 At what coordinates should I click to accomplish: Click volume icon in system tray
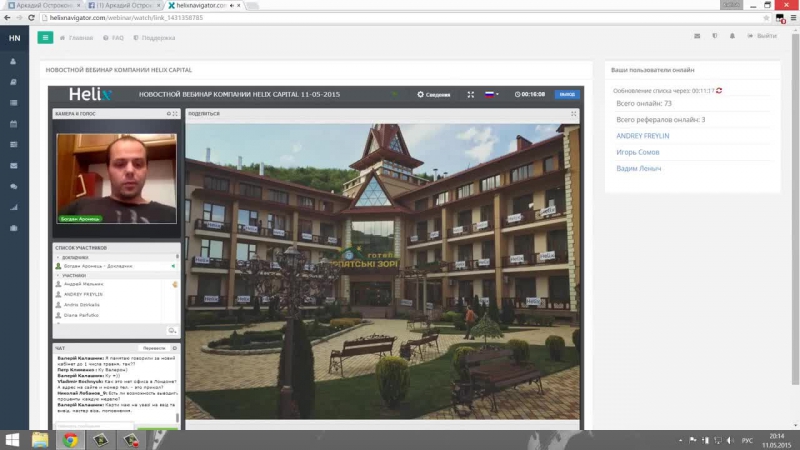(x=730, y=440)
